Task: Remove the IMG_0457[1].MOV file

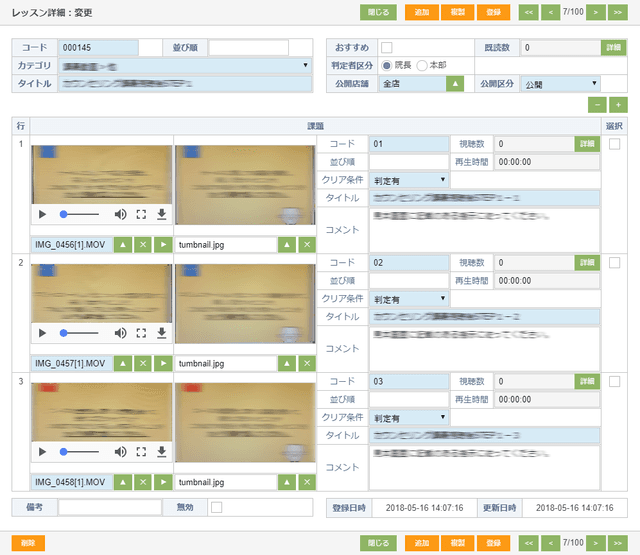Action: tap(143, 364)
